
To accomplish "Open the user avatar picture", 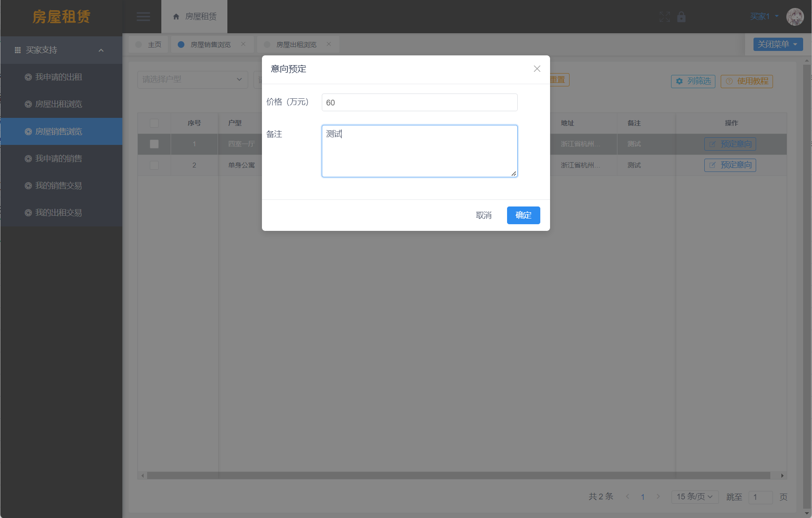I will (795, 17).
